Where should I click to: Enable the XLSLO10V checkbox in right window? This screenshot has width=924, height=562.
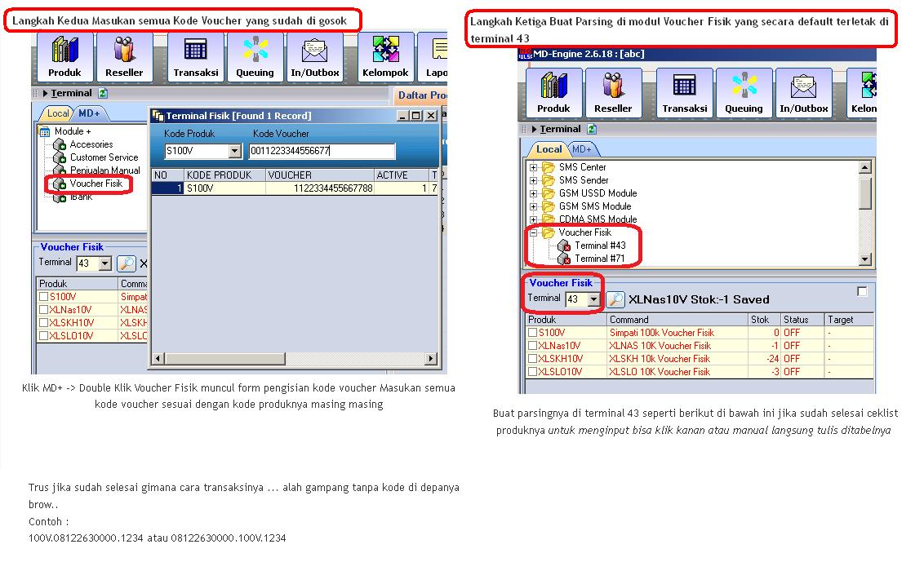[x=531, y=372]
